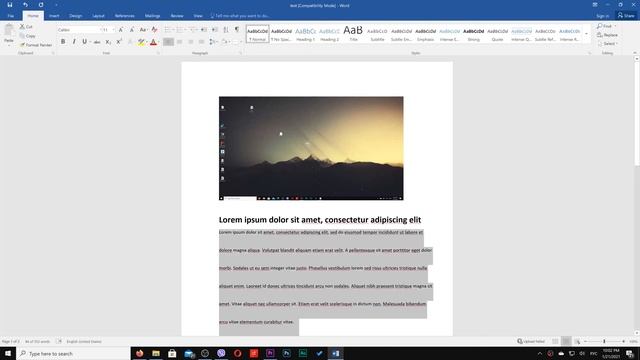This screenshot has width=640, height=360.
Task: Open line spacing dropdown
Action: [213, 42]
